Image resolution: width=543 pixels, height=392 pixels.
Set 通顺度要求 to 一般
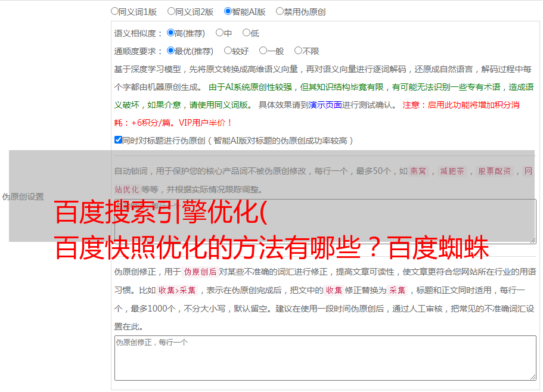263,51
